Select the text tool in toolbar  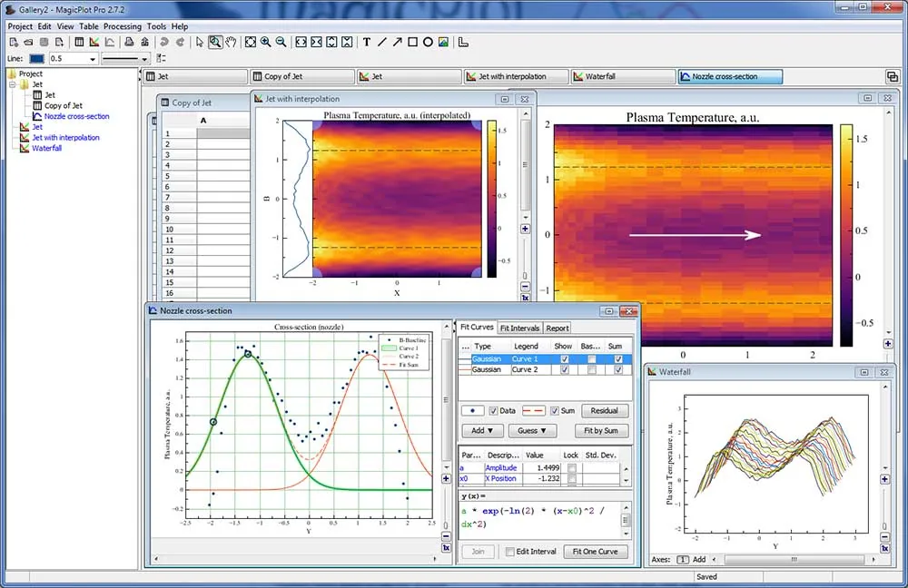pyautogui.click(x=367, y=42)
